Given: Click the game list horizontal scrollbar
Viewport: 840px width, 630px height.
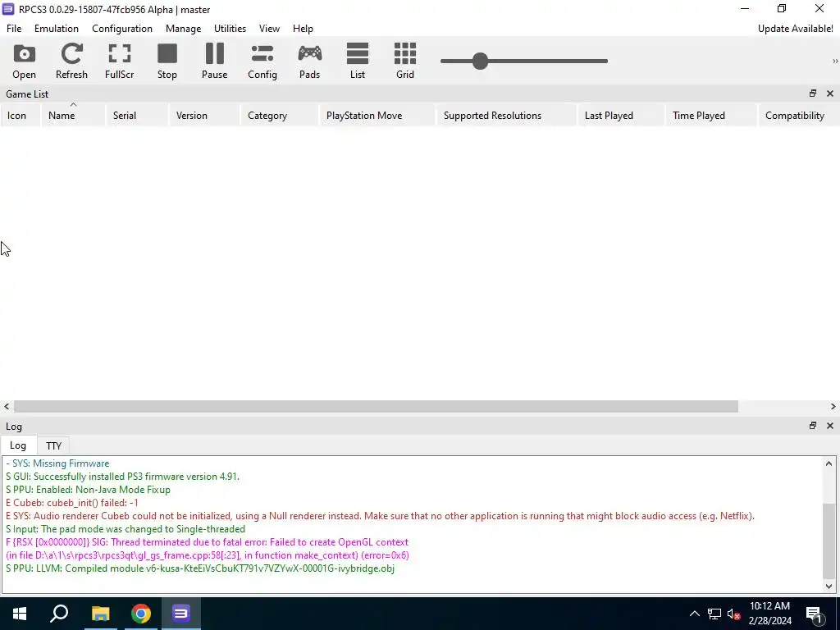Looking at the screenshot, I should click(x=376, y=407).
